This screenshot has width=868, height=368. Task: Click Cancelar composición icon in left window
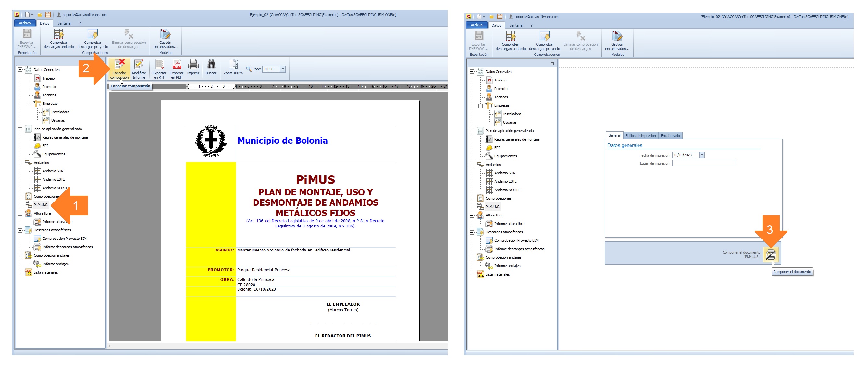[x=119, y=69]
